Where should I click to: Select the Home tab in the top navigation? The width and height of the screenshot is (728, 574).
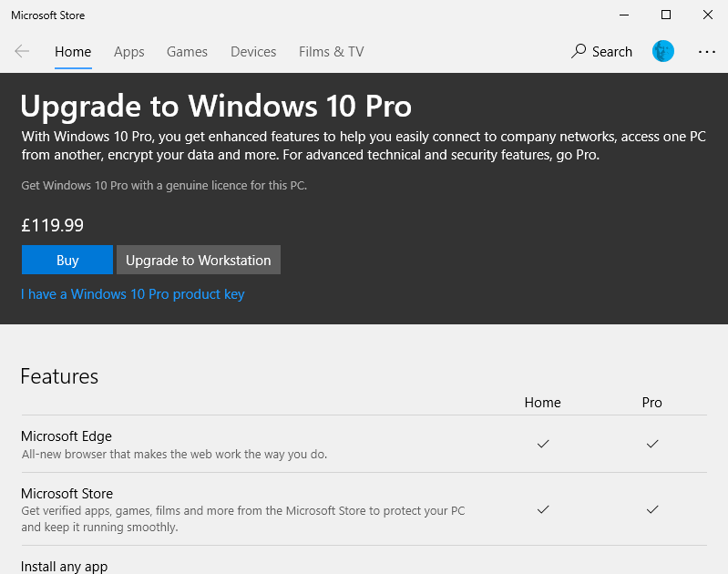point(73,52)
